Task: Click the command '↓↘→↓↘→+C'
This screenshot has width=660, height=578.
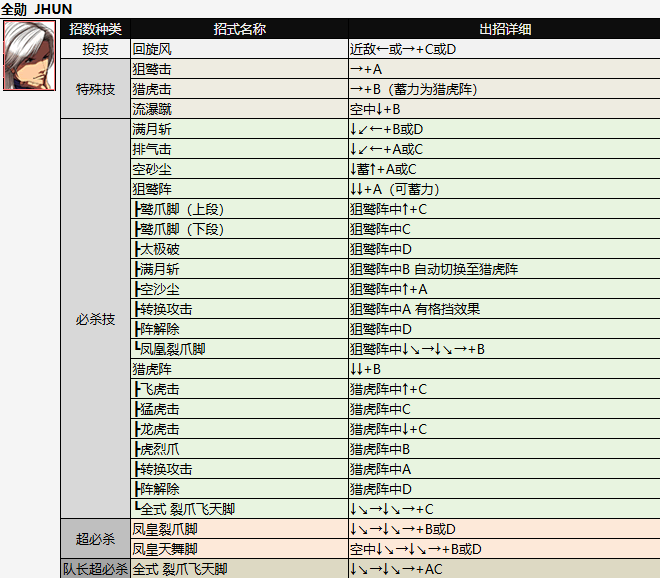Action: [x=392, y=509]
